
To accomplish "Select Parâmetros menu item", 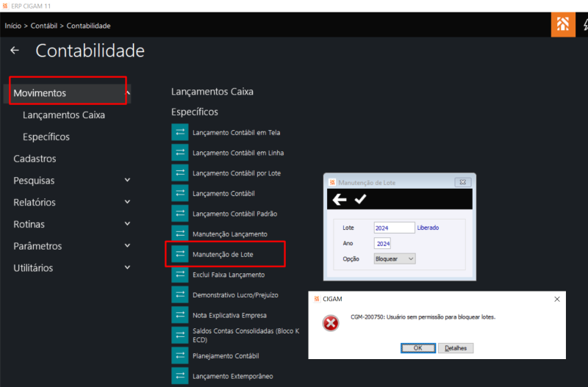I will [x=37, y=246].
